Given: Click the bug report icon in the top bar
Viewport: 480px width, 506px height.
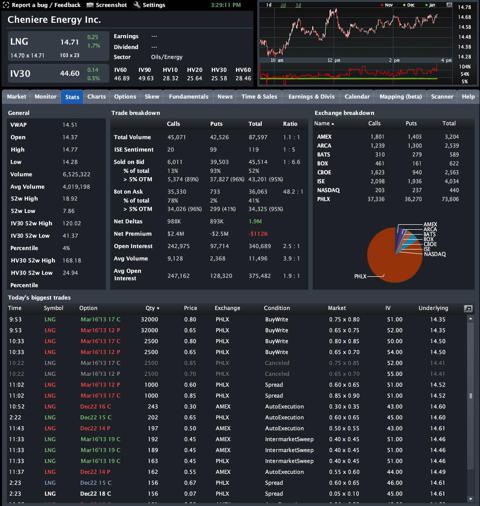Looking at the screenshot, I should (6, 5).
